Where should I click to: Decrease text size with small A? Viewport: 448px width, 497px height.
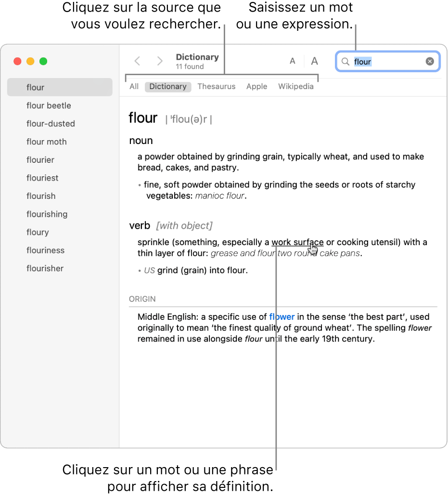tap(293, 61)
